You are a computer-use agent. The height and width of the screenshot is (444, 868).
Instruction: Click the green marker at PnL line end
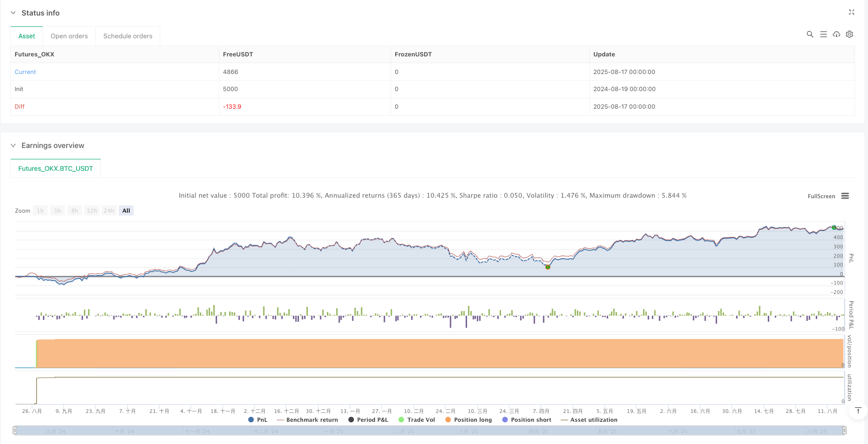(834, 228)
